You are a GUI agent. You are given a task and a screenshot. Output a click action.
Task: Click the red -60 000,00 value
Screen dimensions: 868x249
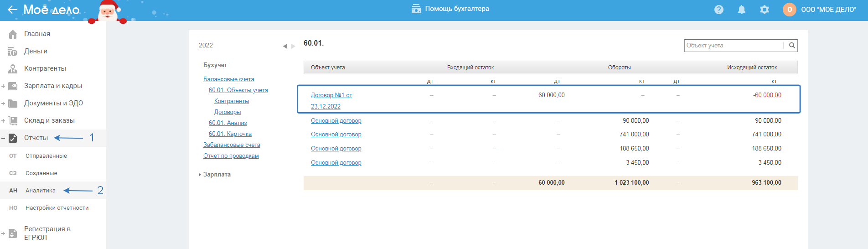(x=767, y=95)
